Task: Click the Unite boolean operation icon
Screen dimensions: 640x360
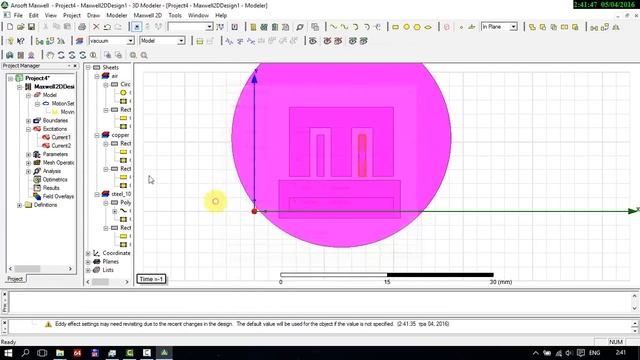Action: click(x=532, y=27)
